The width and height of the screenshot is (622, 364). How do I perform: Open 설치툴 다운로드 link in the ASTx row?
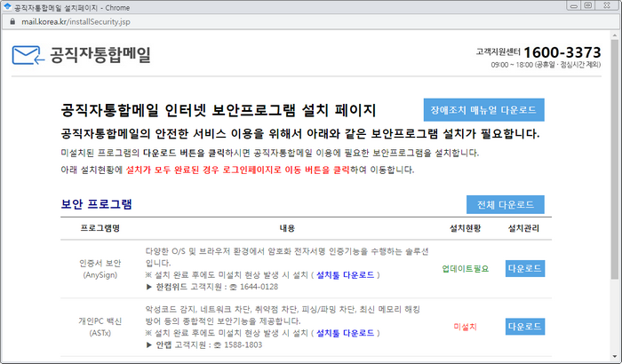[x=345, y=333]
